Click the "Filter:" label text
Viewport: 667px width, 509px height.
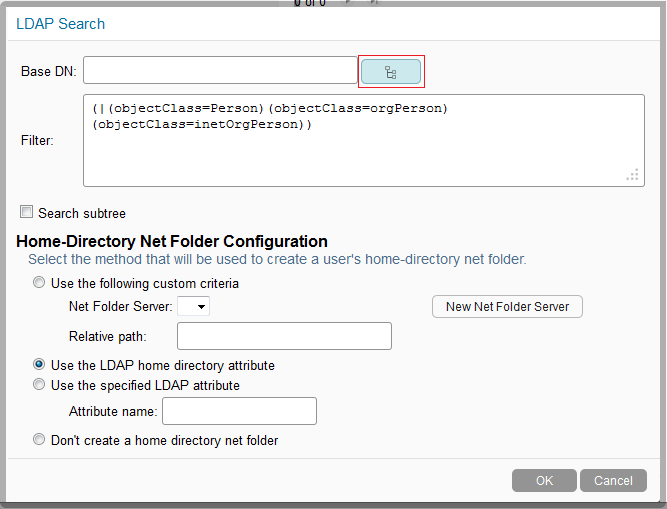(x=37, y=141)
